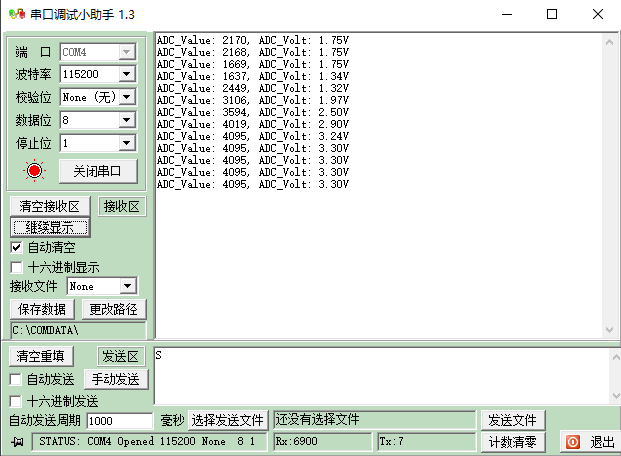Image resolution: width=621 pixels, height=456 pixels.
Task: Click 更改路径 button
Action: coord(114,309)
